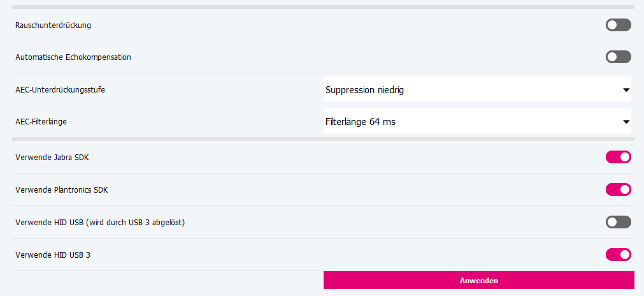The width and height of the screenshot is (644, 296).
Task: Click the arrow beside Suppression niedrig
Action: tap(626, 90)
